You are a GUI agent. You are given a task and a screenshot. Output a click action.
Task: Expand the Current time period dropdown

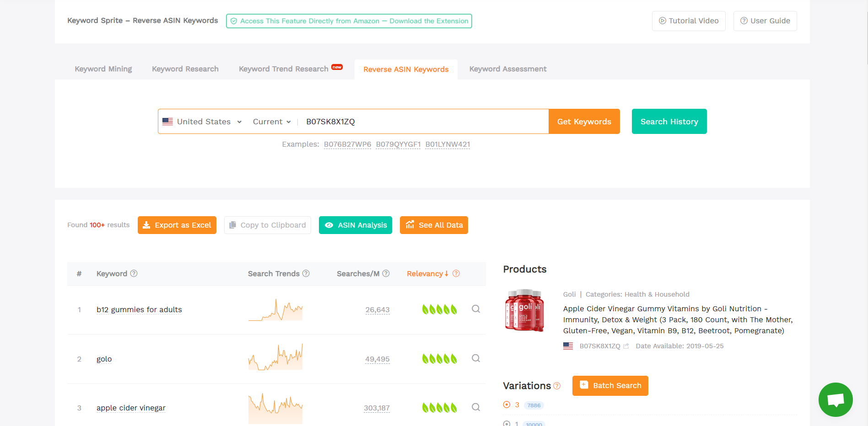click(272, 122)
